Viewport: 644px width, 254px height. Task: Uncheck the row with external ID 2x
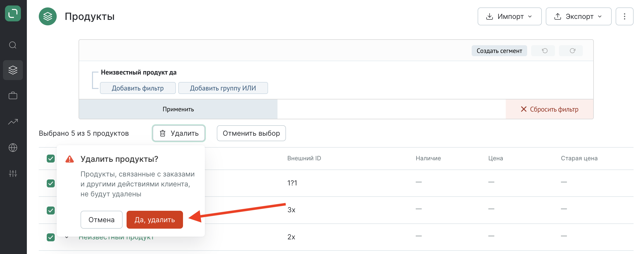[51, 237]
